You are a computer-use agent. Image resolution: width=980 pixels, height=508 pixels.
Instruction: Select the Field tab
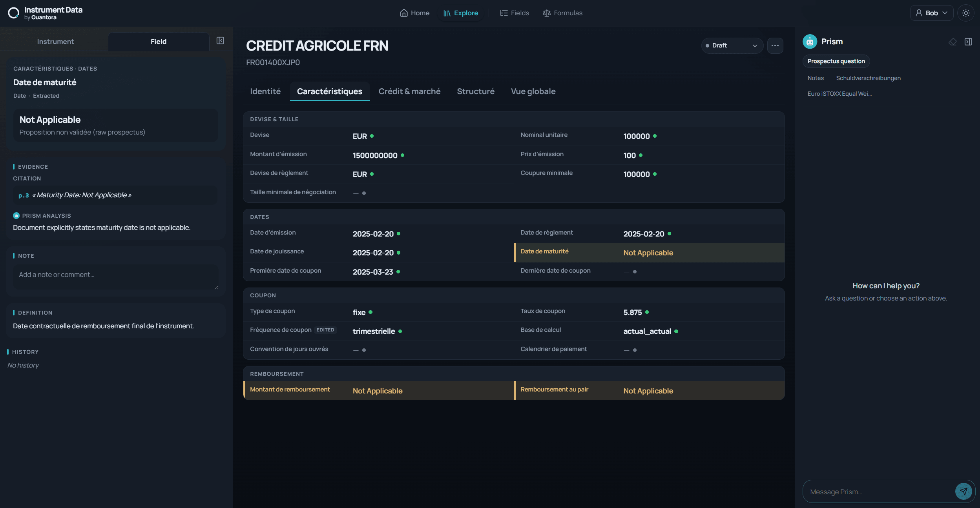pos(159,42)
